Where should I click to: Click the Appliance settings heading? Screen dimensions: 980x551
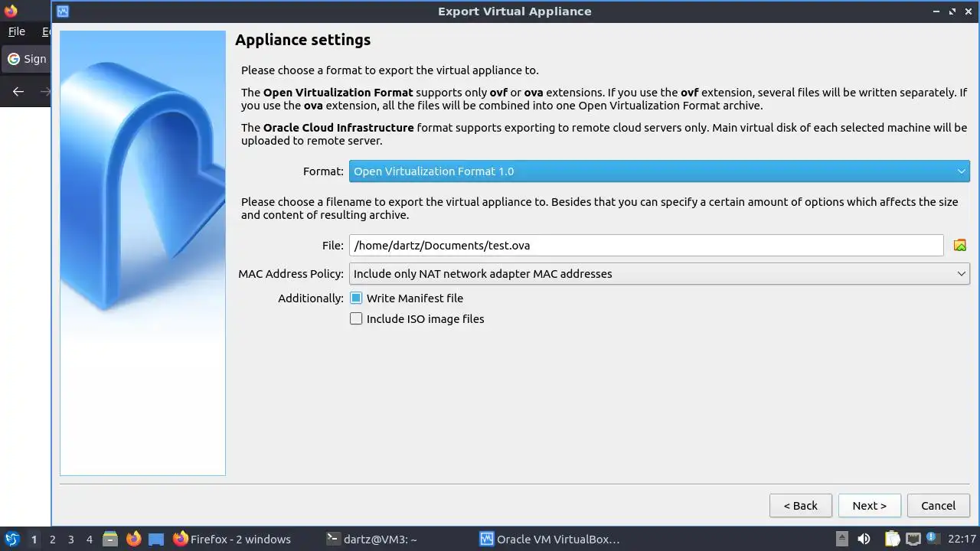point(302,40)
